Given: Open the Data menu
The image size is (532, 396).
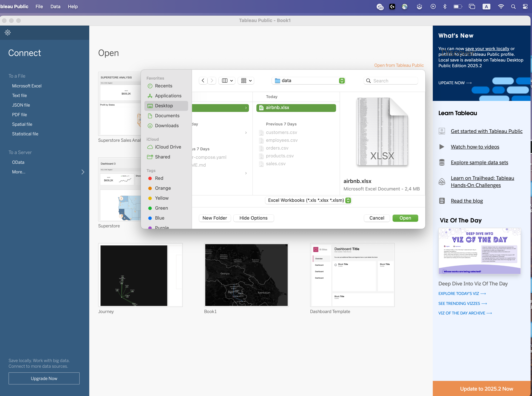Looking at the screenshot, I should [55, 6].
